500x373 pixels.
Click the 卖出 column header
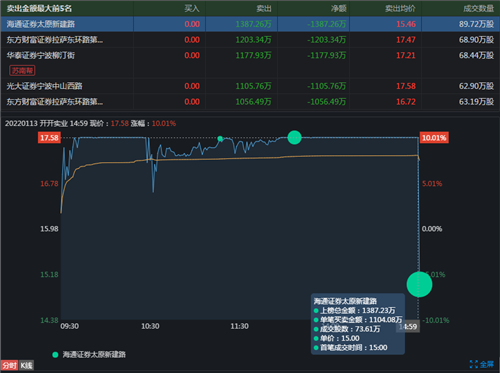(264, 8)
